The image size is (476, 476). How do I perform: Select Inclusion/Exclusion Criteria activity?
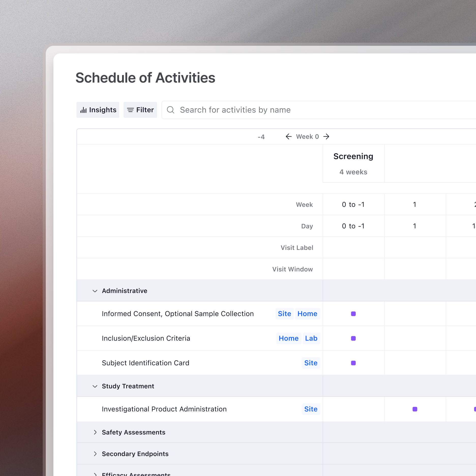146,338
